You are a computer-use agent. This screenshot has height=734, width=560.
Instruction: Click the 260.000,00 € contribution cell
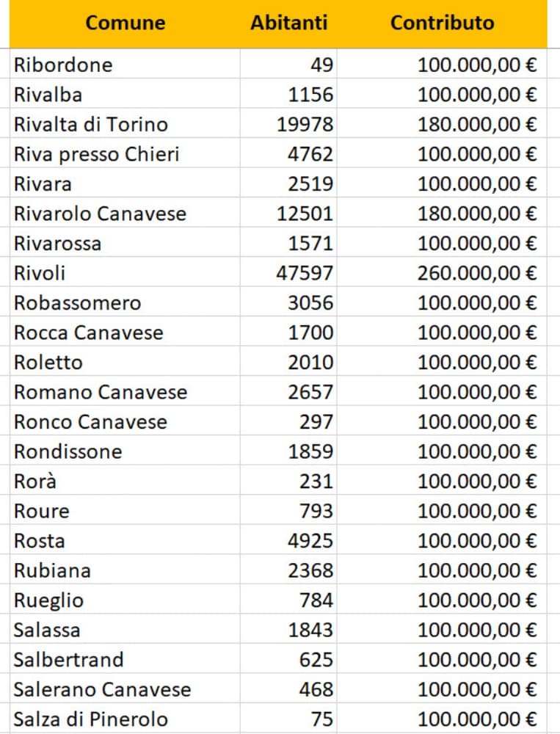[477, 273]
